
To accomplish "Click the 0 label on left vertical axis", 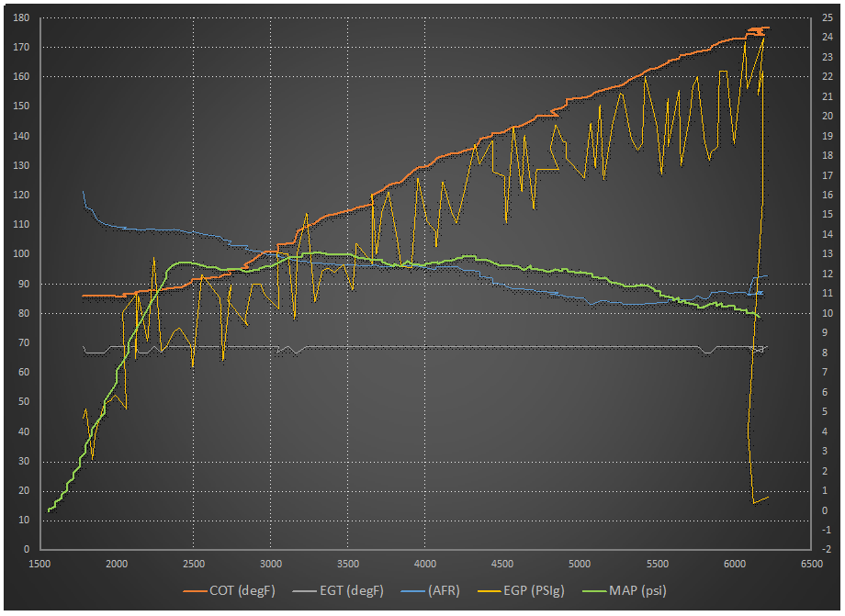I will tap(26, 549).
